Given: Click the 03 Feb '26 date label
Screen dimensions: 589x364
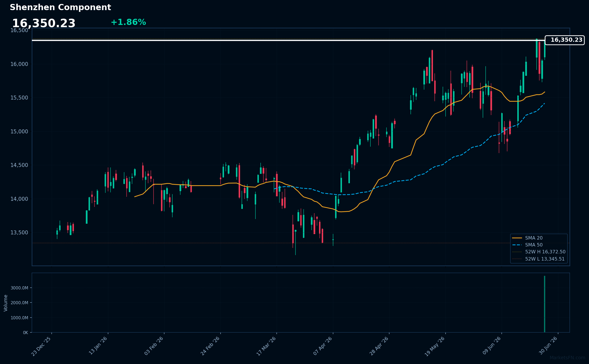Looking at the screenshot, I should coord(154,346).
